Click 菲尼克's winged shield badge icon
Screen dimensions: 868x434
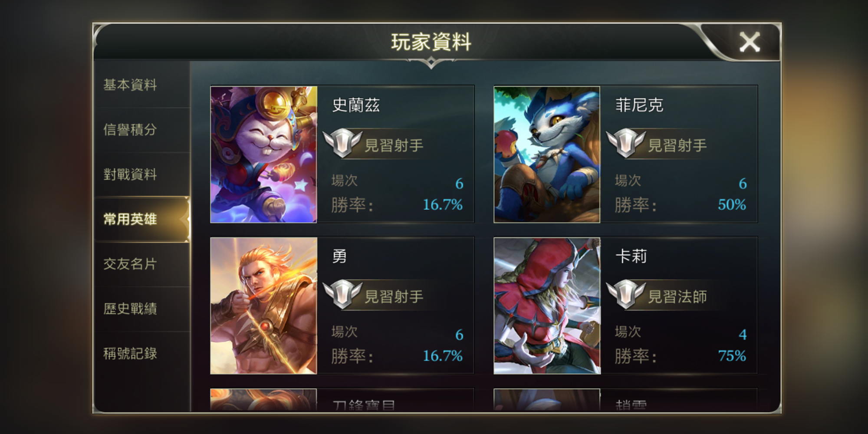[x=626, y=143]
